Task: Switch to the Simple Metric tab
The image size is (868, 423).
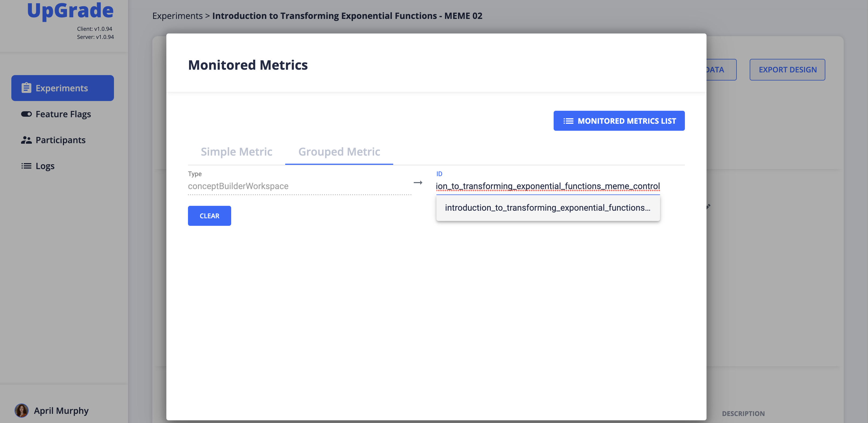Action: 237,152
